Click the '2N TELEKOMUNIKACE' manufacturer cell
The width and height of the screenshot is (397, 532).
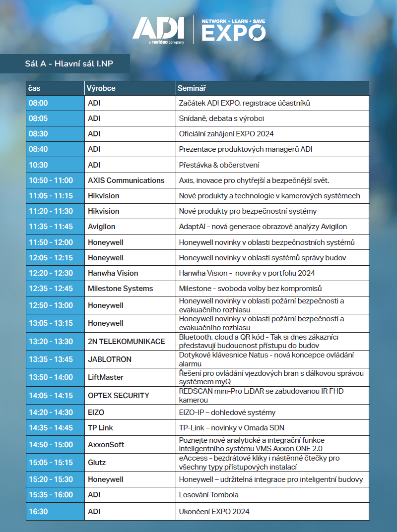pyautogui.click(x=130, y=341)
